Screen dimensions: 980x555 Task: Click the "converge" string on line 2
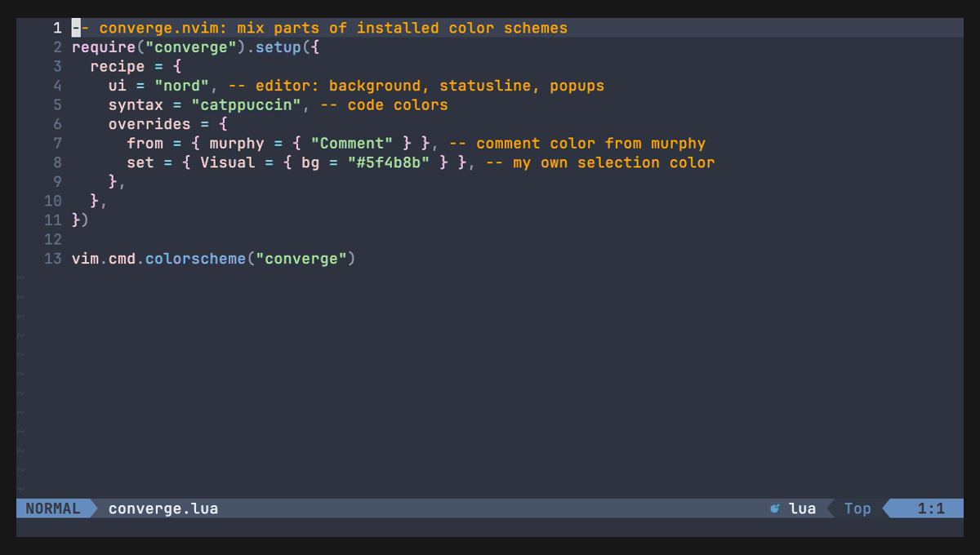coord(191,47)
